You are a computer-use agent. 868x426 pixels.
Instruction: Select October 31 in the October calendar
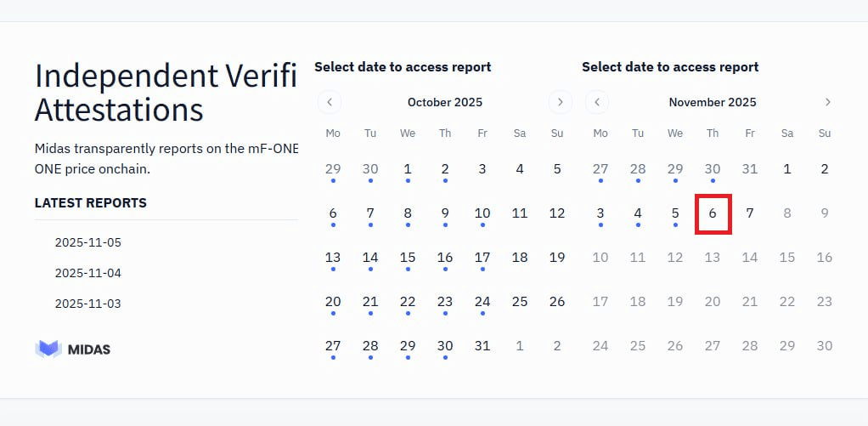482,346
